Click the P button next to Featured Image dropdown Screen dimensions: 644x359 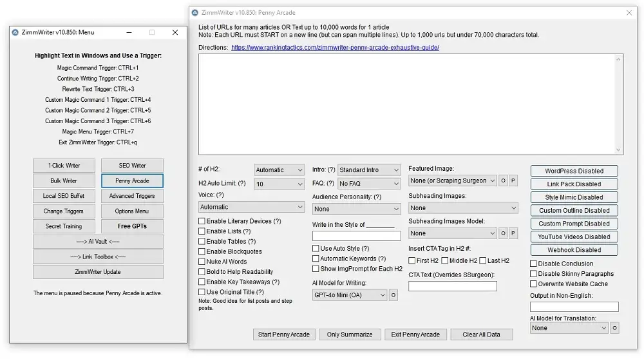(513, 180)
